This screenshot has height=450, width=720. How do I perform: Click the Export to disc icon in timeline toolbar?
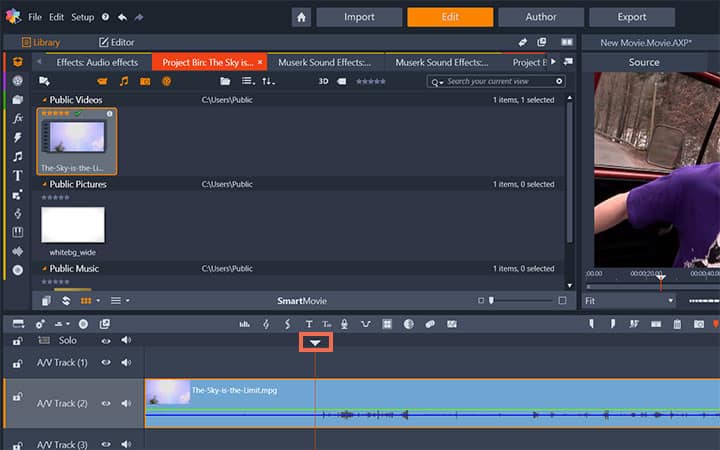83,324
